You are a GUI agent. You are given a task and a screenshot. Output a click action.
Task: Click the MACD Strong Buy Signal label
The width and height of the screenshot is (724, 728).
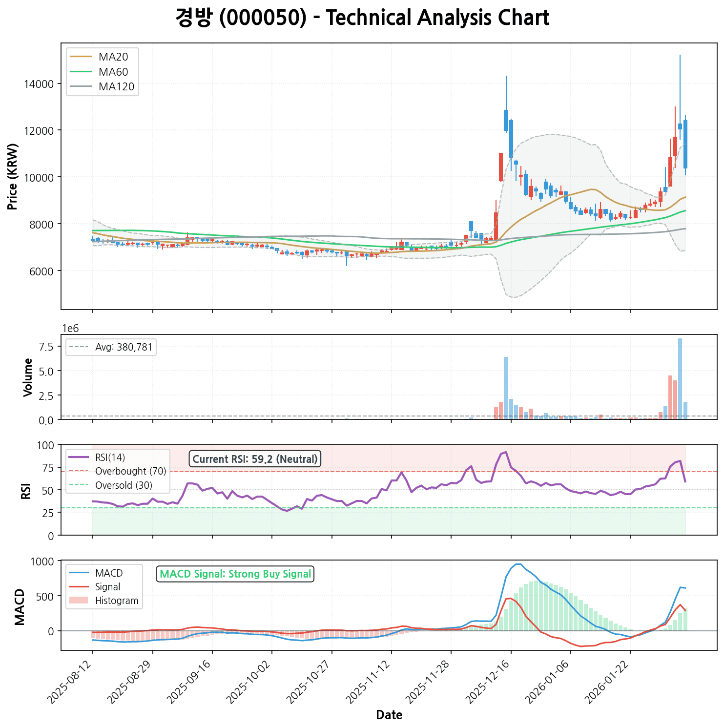[x=235, y=574]
